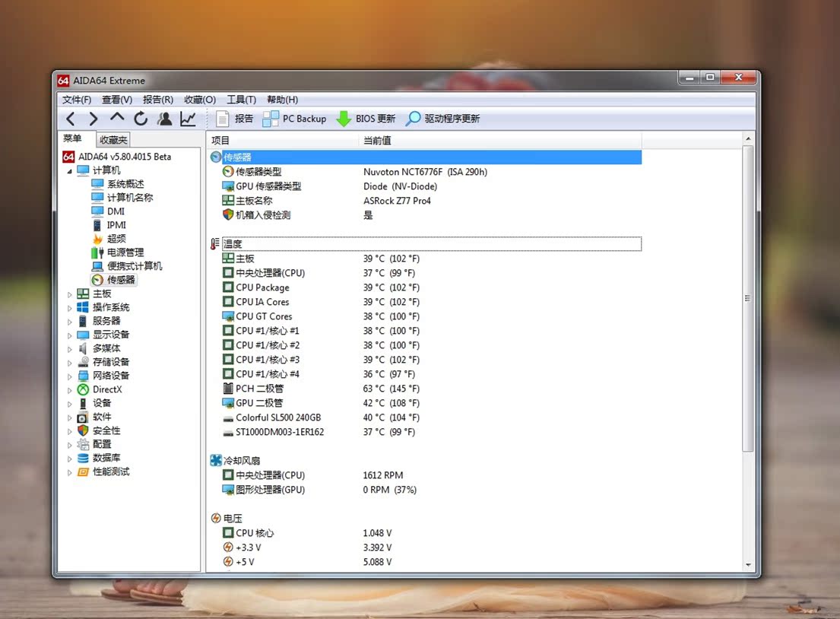This screenshot has height=619, width=840.
Task: Expand the 显示设备 tree node
Action: (70, 335)
